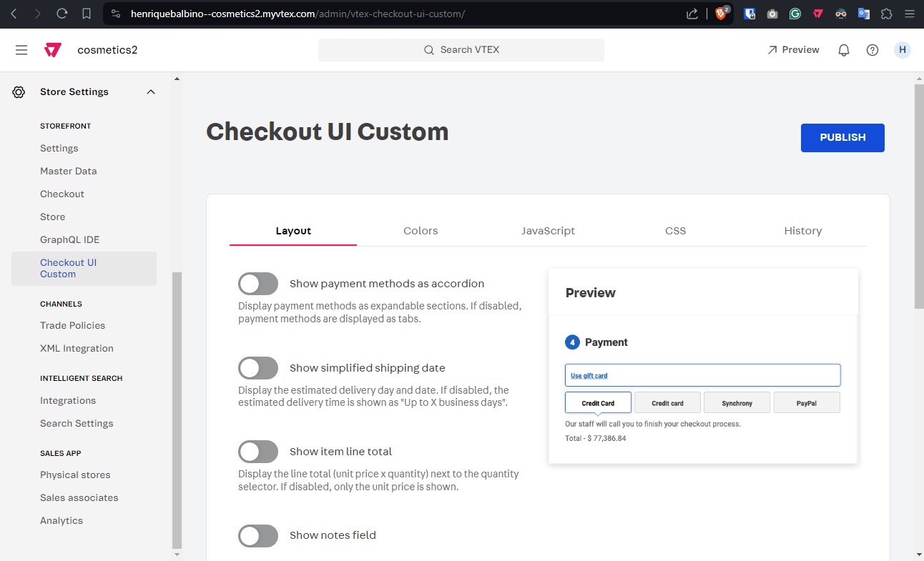Go back with the browser back arrow
The height and width of the screenshot is (561, 924).
click(x=14, y=14)
